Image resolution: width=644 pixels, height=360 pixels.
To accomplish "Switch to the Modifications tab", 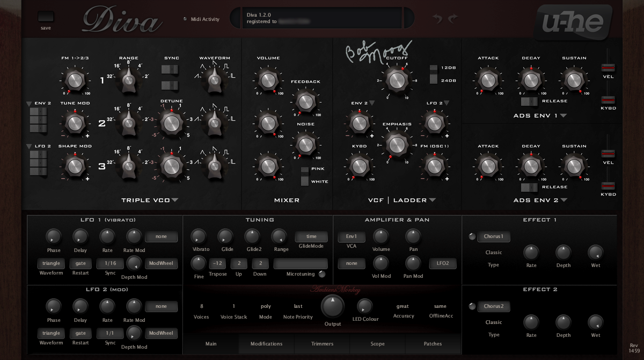I will click(266, 344).
